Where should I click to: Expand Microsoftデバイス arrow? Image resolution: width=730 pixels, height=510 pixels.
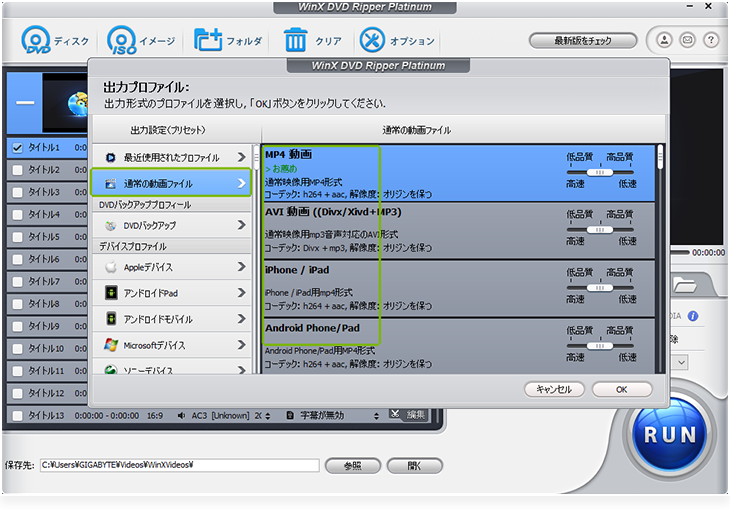(x=241, y=345)
